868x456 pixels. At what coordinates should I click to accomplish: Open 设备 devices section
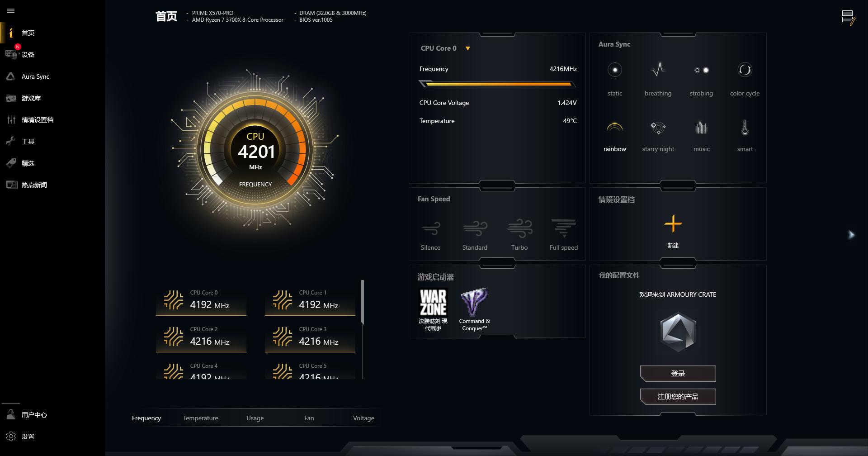click(27, 55)
